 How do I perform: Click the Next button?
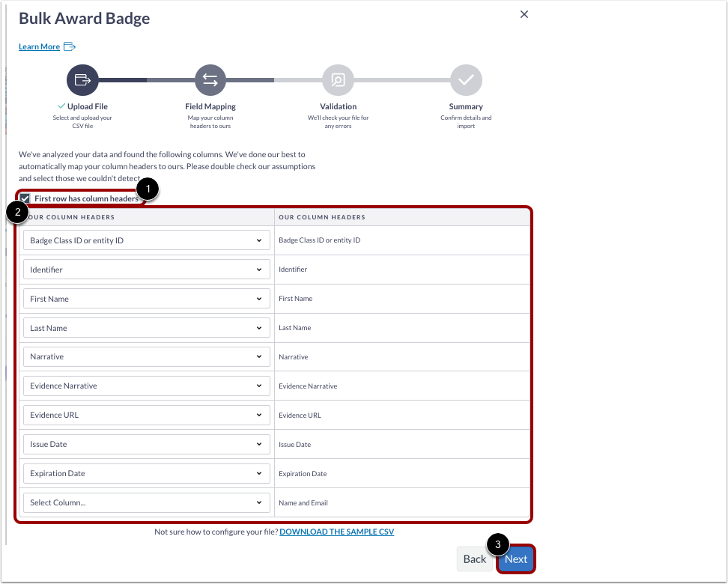click(x=515, y=559)
